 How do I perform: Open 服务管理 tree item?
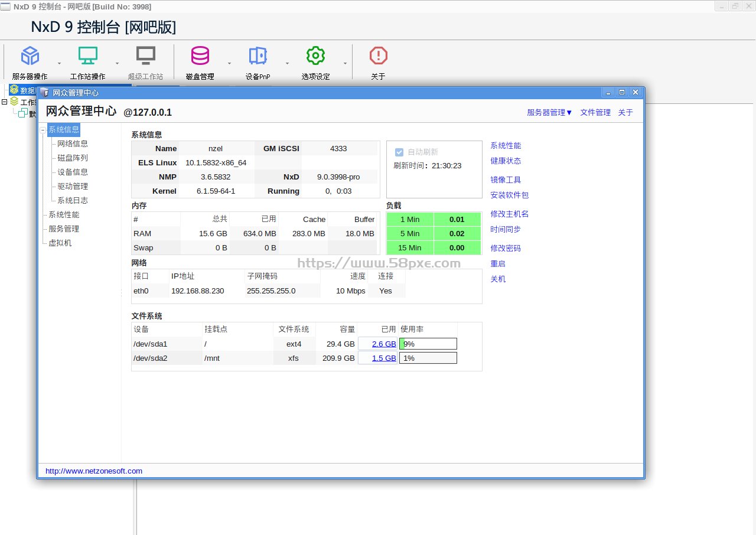64,229
